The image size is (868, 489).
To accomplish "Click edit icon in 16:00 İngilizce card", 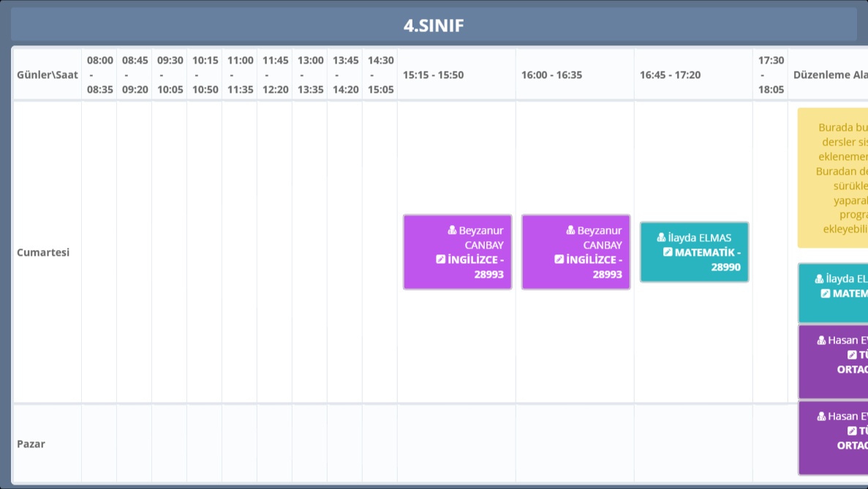I will pos(559,259).
